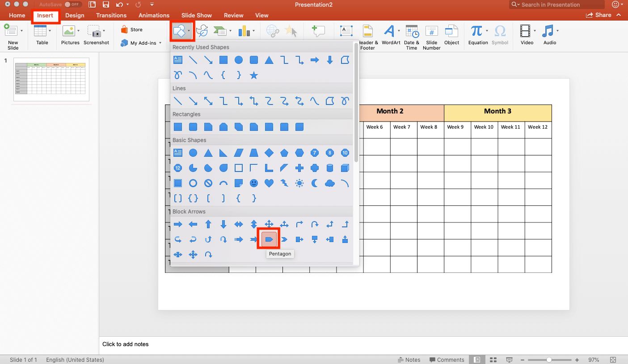This screenshot has width=628, height=364.
Task: Click the Share button
Action: 598,15
